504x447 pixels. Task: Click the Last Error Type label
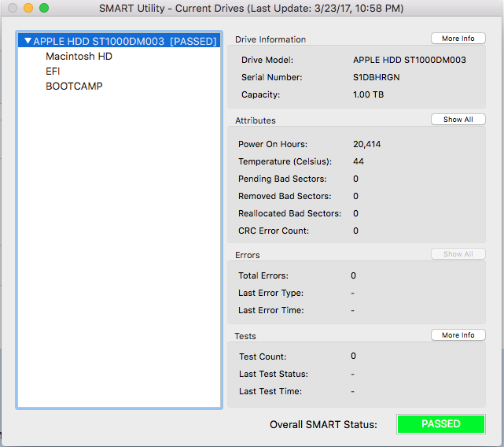pos(270,293)
